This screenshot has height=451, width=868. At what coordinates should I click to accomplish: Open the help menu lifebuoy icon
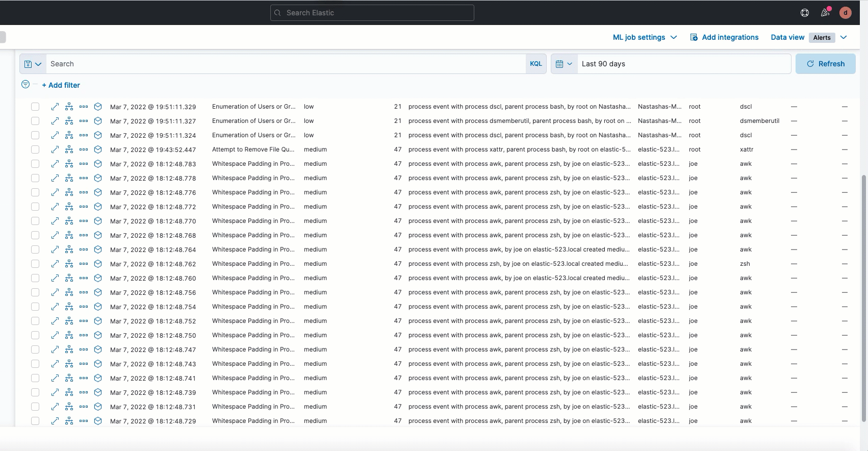tap(805, 13)
